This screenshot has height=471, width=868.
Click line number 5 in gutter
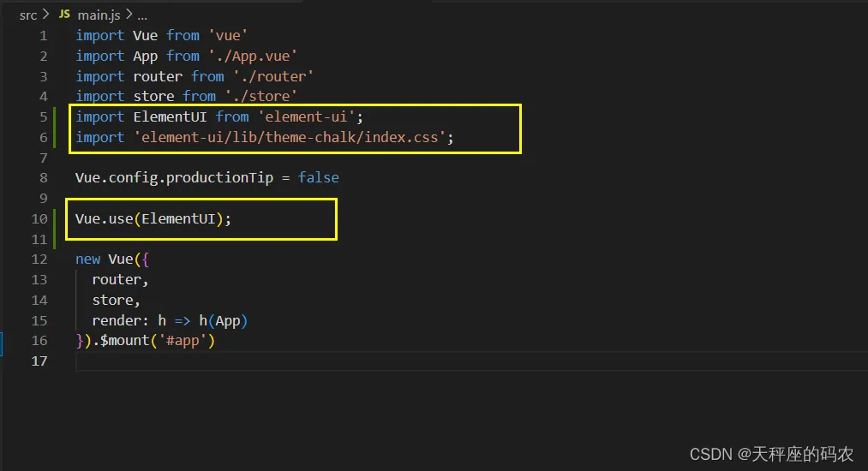tap(43, 117)
